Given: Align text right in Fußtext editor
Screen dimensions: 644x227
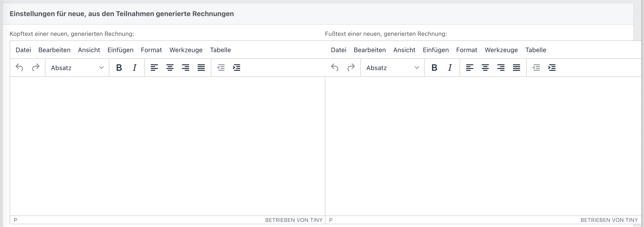Looking at the screenshot, I should (501, 68).
